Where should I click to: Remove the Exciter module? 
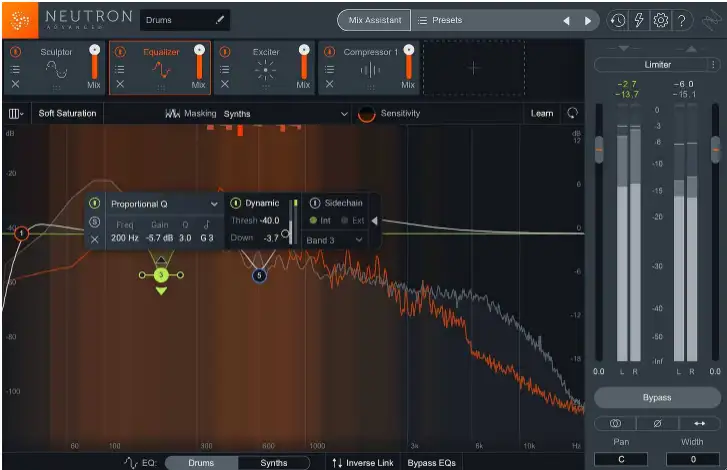click(224, 84)
